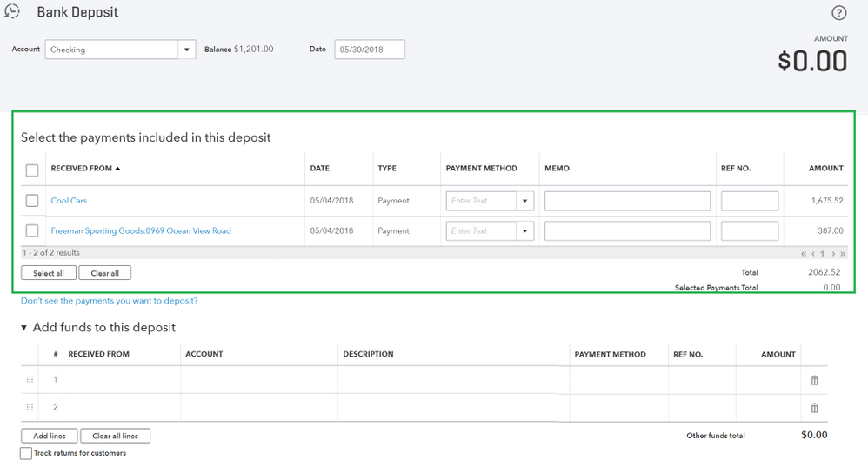
Task: Click the deposit Date field
Action: click(x=369, y=50)
